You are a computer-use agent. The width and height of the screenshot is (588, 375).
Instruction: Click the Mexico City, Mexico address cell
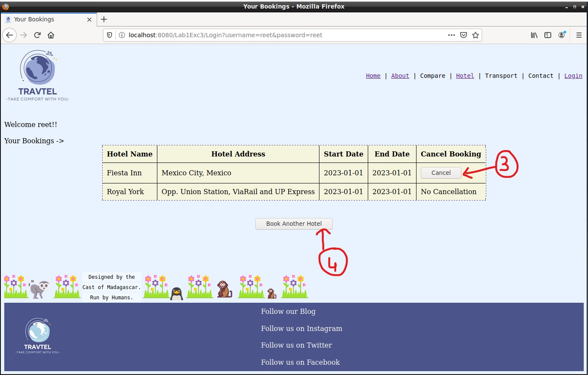click(x=238, y=173)
